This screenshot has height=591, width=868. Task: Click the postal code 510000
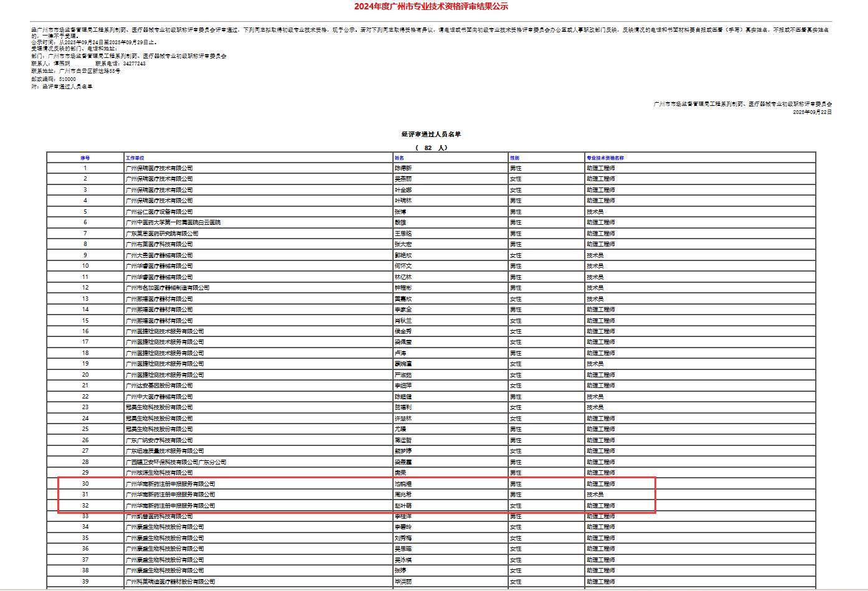[x=67, y=79]
